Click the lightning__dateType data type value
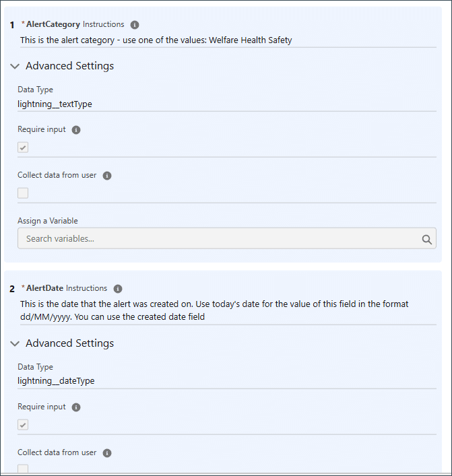 click(56, 380)
